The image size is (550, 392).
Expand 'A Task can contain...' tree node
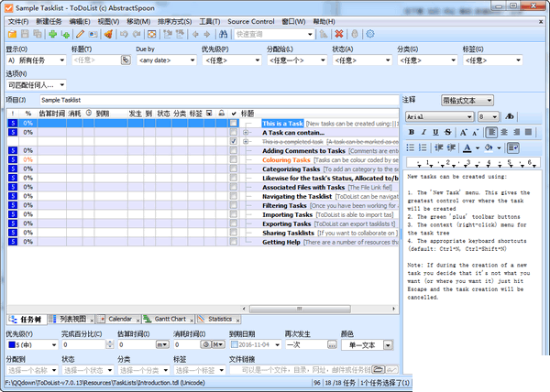pos(246,133)
